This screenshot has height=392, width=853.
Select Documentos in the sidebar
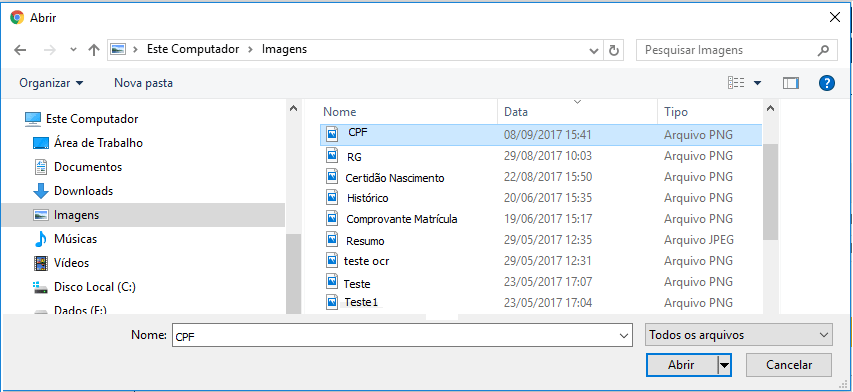(88, 167)
